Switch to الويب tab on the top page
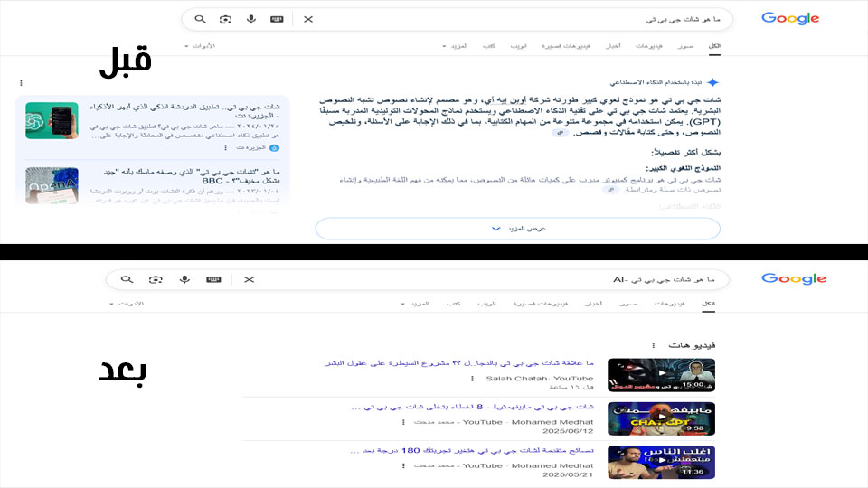This screenshot has height=488, width=868. coord(518,46)
